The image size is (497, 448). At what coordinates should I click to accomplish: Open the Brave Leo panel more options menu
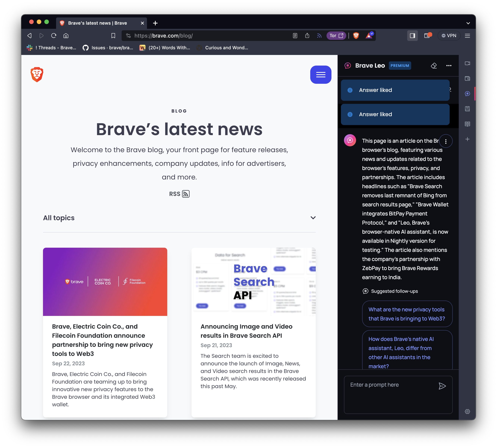coord(449,66)
